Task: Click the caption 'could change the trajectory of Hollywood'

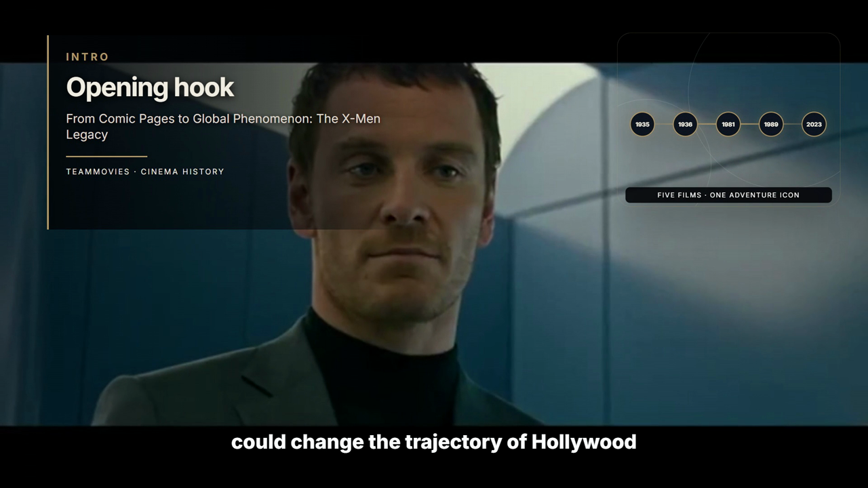Action: tap(434, 442)
